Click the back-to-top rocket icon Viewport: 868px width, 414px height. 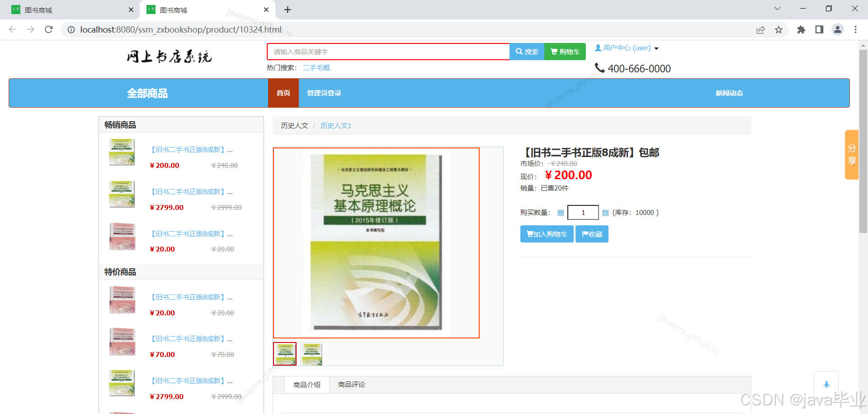click(826, 384)
